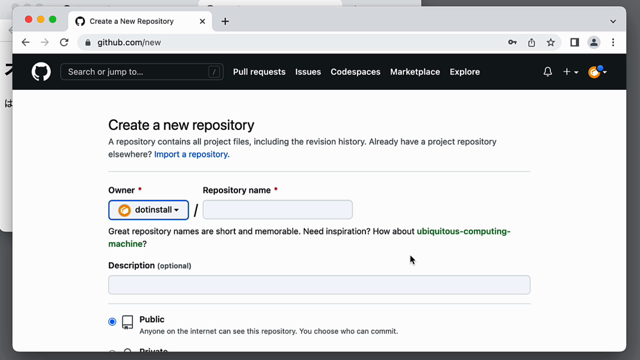
Task: Open the dotinstall owner dropdown
Action: (x=149, y=210)
